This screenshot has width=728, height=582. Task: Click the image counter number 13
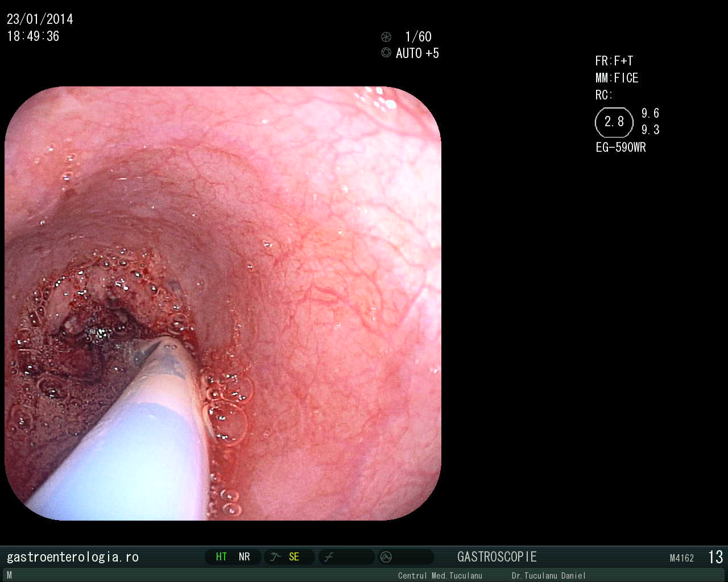(x=715, y=557)
